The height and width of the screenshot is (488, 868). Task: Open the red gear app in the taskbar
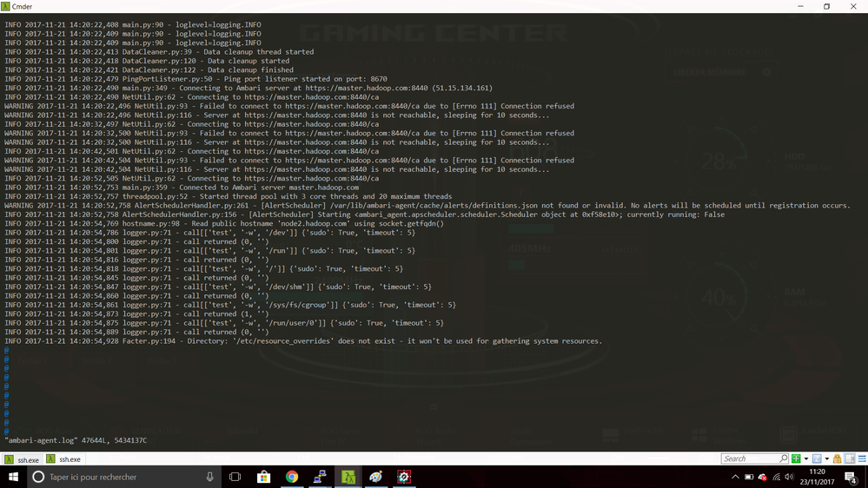pos(404,477)
